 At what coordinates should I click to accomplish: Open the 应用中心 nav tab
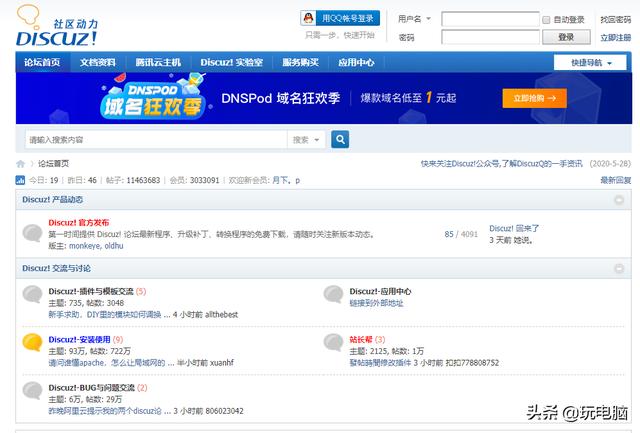pos(356,62)
